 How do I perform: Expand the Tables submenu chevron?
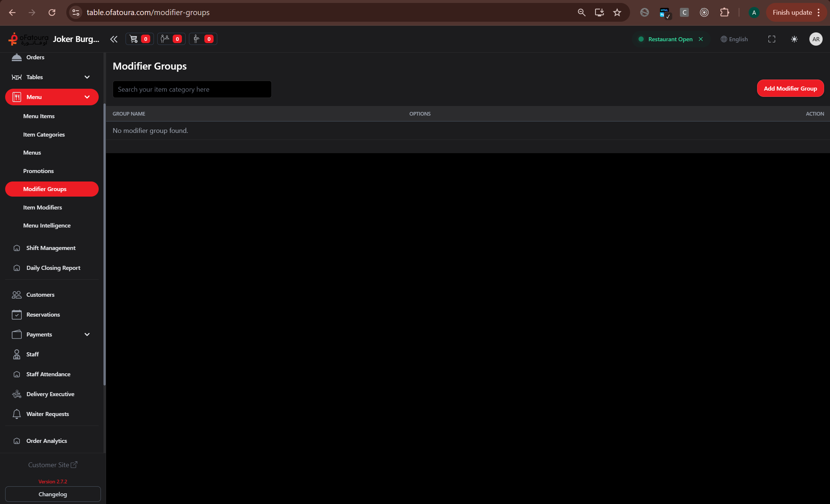tap(87, 77)
